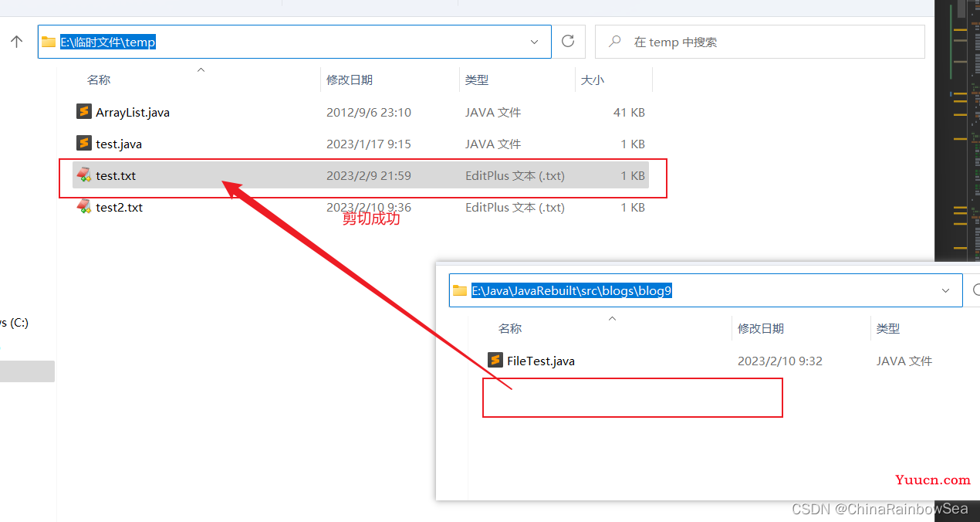Click the up-arrow navigate to parent folder icon
Screen dimensions: 980x522
tap(17, 42)
